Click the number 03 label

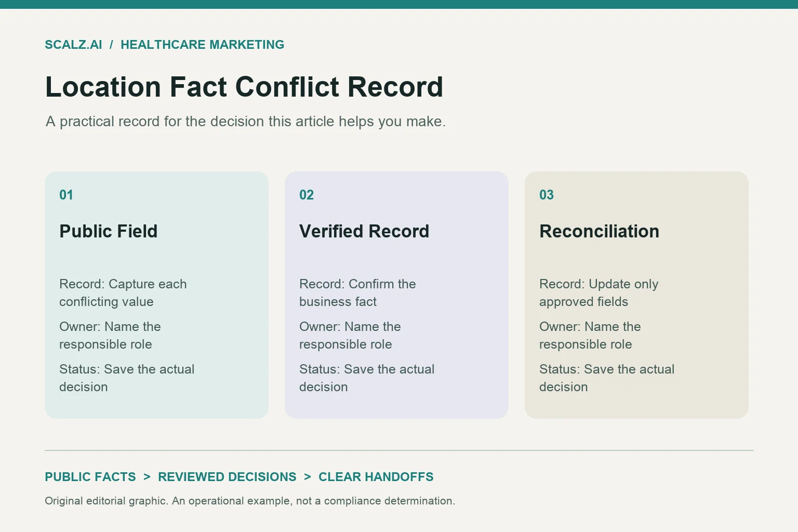[547, 195]
